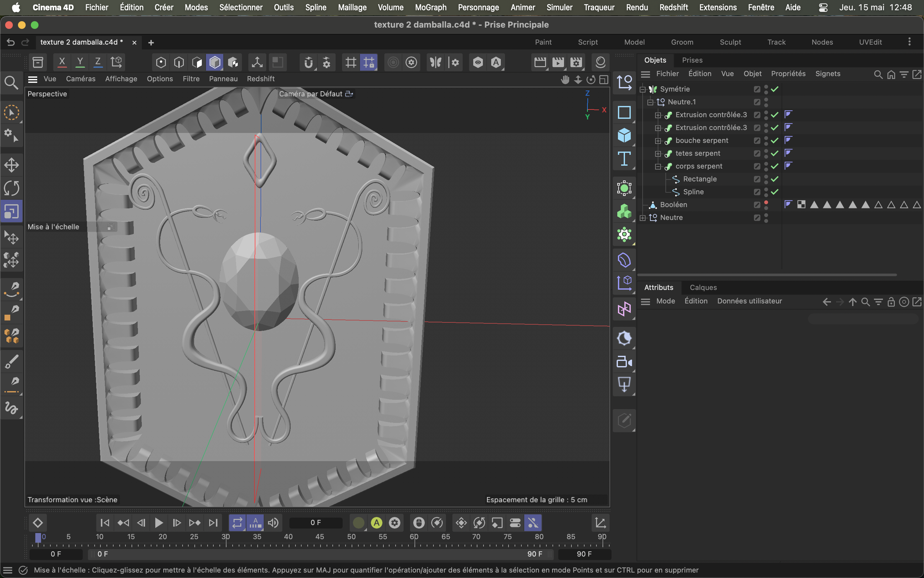The width and height of the screenshot is (924, 578).
Task: Select the Move tool in left toolbar
Action: [x=12, y=165]
